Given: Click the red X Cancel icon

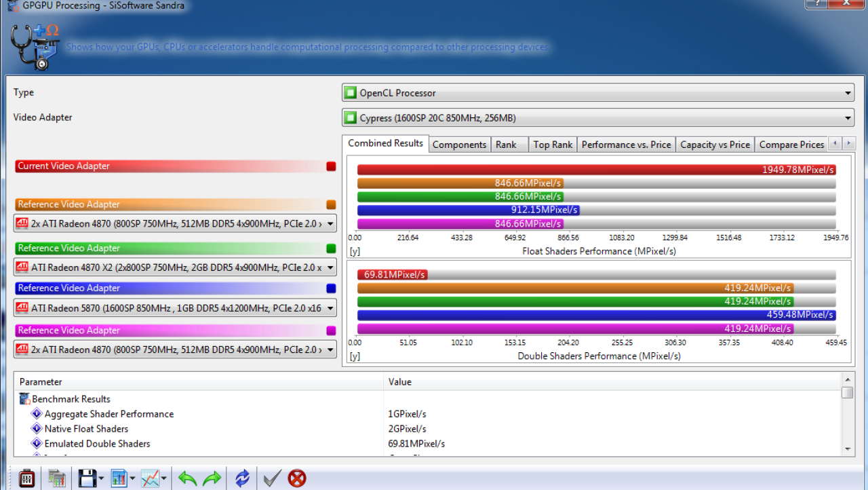Looking at the screenshot, I should [x=297, y=478].
